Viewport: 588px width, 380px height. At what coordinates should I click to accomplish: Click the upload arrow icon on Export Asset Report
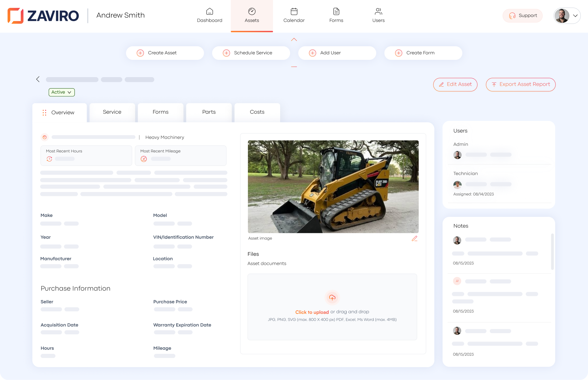point(494,84)
